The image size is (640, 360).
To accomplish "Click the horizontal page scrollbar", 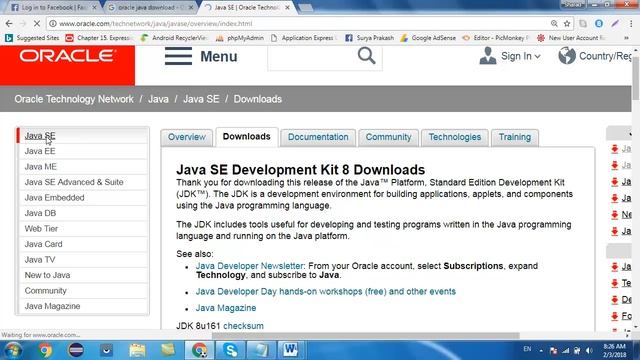I will (365, 336).
